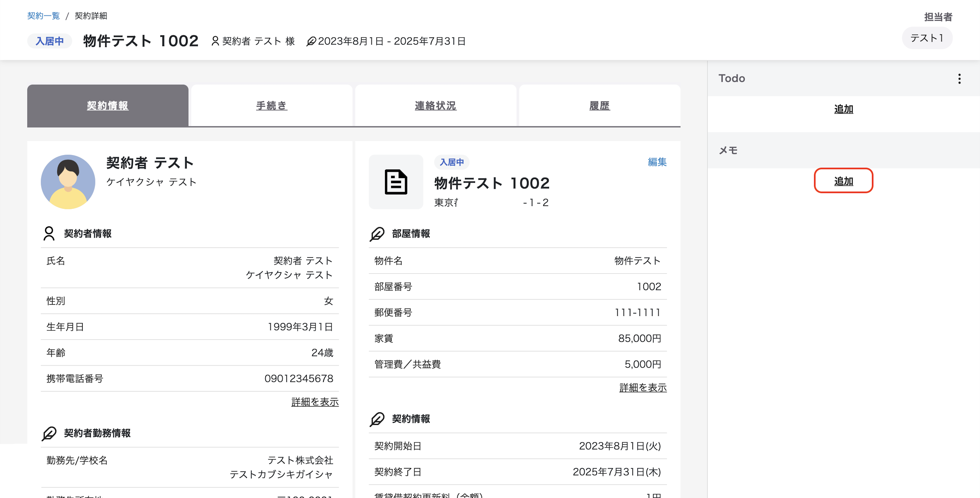
Task: Click the 管理費／共益費 value 5,000円
Action: coord(643,364)
